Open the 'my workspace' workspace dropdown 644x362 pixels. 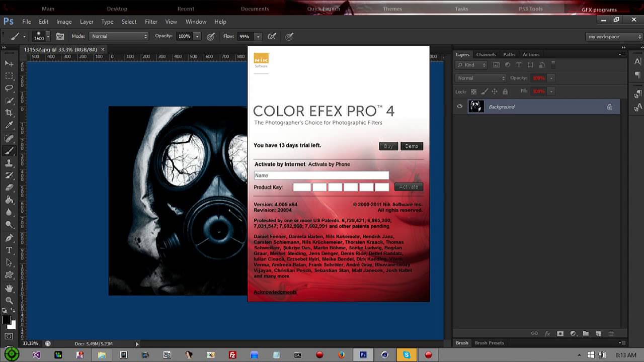coord(615,37)
